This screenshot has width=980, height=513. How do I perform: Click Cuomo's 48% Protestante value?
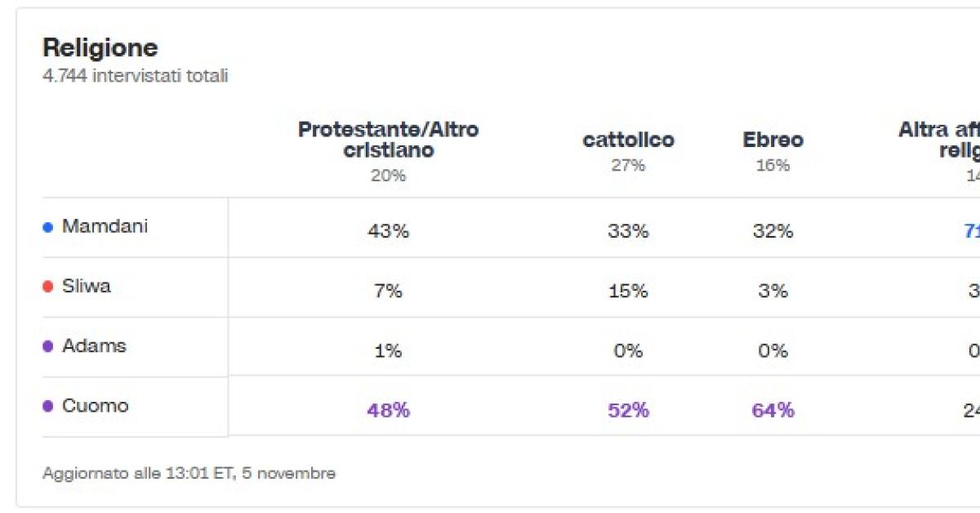[388, 410]
